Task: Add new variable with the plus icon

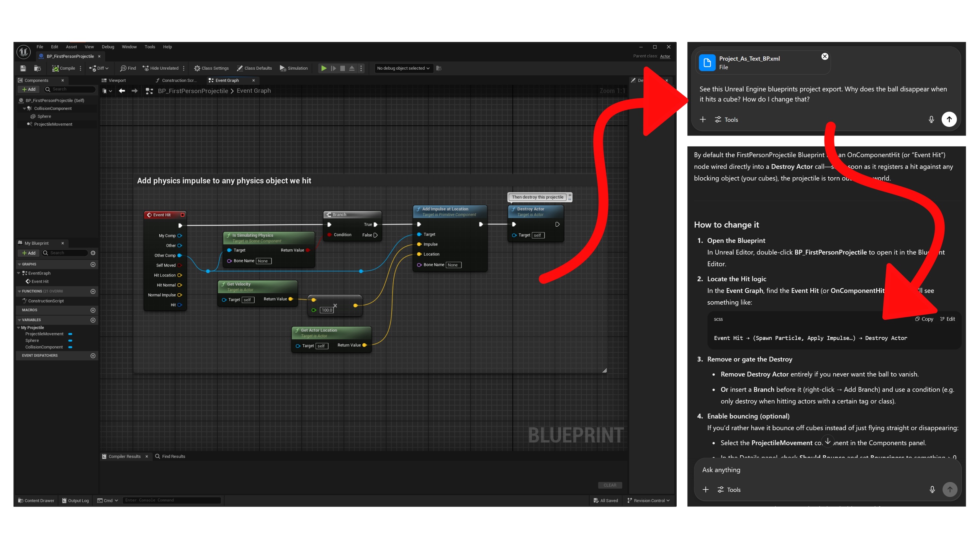Action: point(93,320)
